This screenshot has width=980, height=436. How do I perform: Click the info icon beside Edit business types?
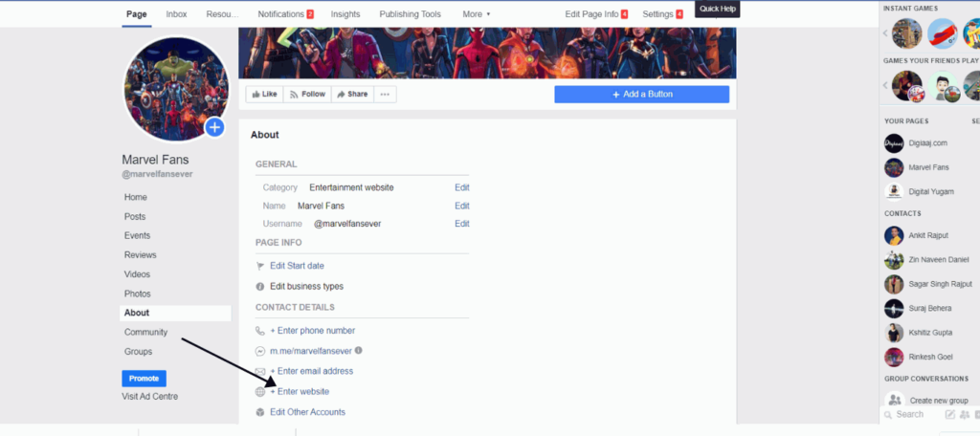click(260, 286)
